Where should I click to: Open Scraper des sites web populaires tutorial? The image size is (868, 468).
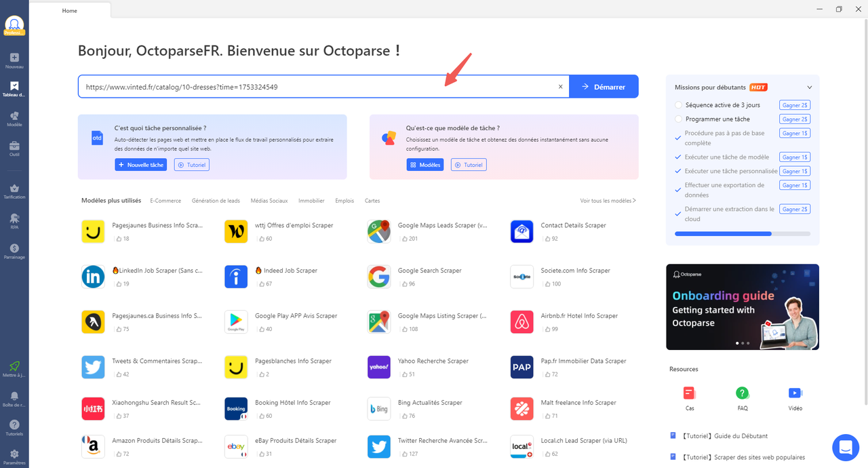click(743, 457)
